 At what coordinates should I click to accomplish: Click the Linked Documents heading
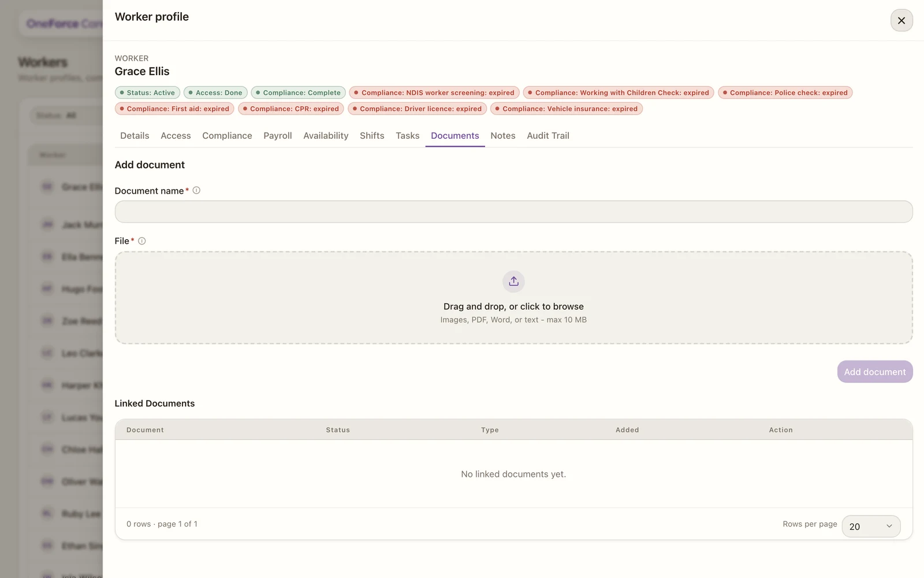click(x=155, y=403)
